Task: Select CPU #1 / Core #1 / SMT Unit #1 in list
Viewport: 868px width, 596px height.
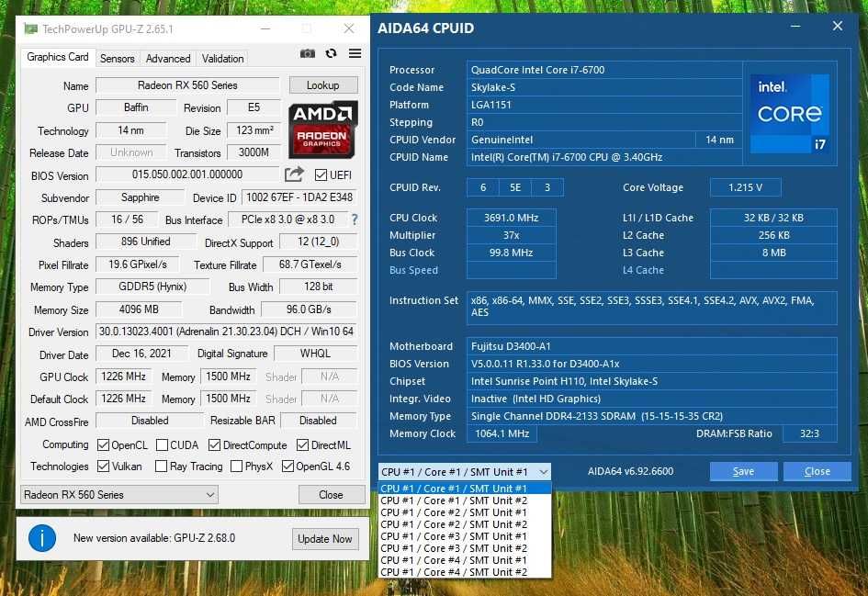Action: click(x=465, y=489)
